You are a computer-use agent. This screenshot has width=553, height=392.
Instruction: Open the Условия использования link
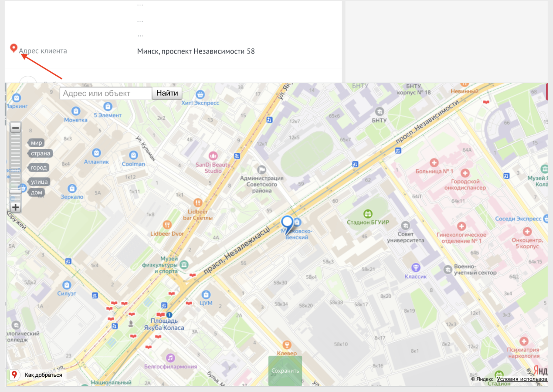[522, 379]
